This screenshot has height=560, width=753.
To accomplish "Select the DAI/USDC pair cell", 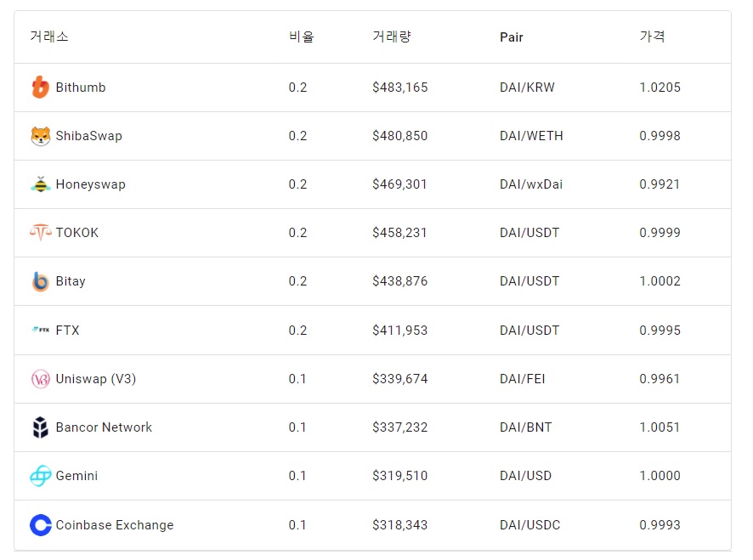I will [530, 525].
